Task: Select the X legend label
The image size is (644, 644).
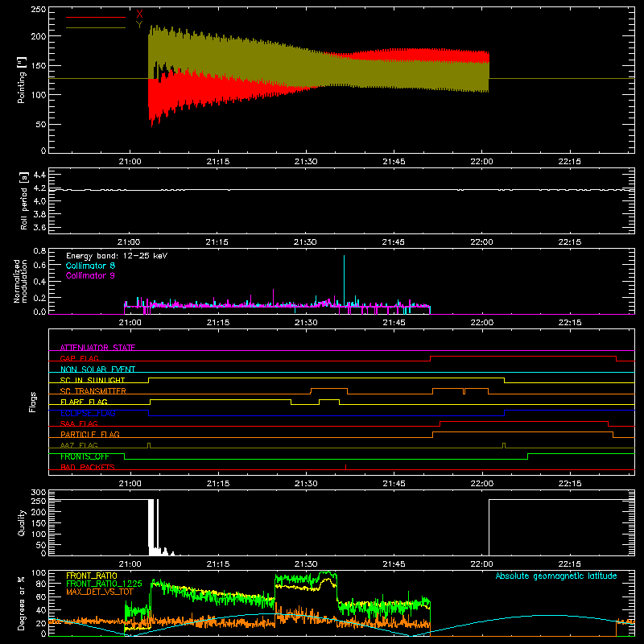Action: pyautogui.click(x=139, y=14)
